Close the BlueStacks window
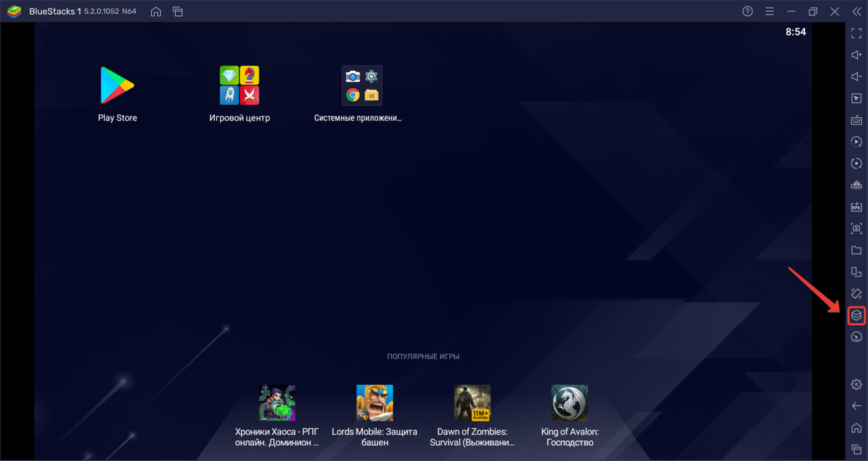This screenshot has height=461, width=868. pyautogui.click(x=834, y=12)
